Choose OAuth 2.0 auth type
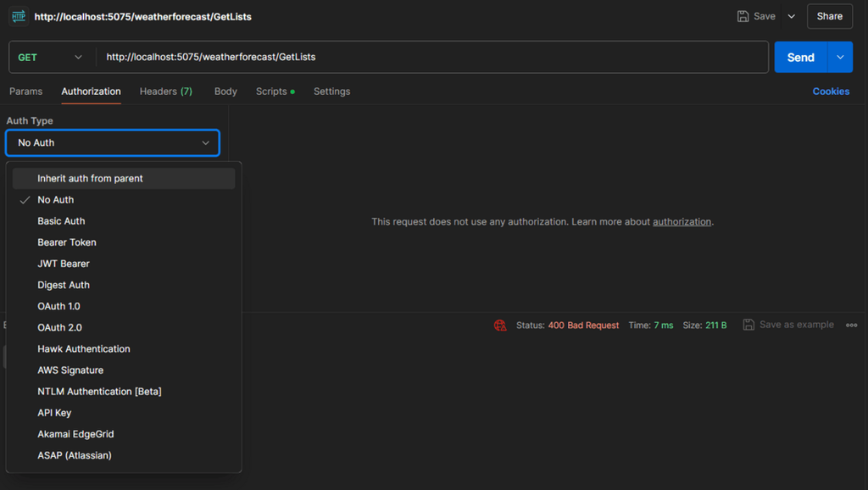Viewport: 868px width, 490px height. pos(59,327)
